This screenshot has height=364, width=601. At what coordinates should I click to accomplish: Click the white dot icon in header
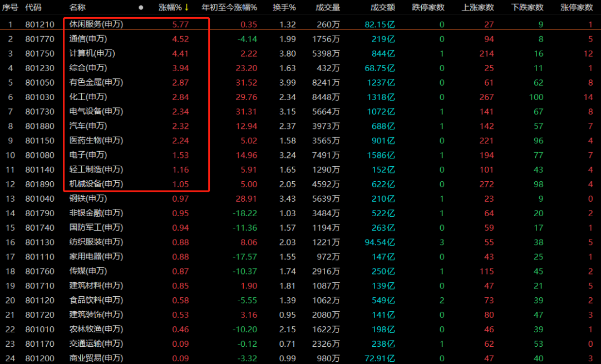(x=141, y=8)
